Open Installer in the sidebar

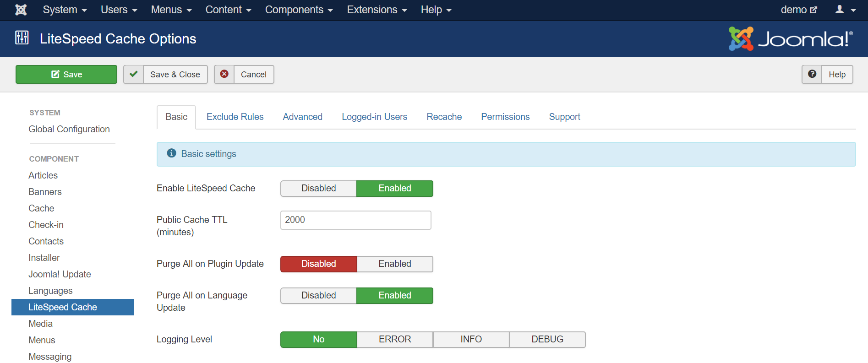click(x=44, y=258)
